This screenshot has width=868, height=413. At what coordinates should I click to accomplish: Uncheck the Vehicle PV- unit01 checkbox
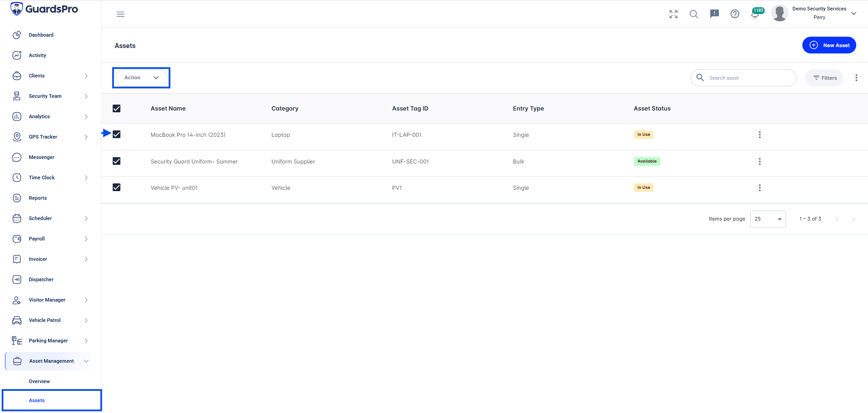click(x=117, y=187)
